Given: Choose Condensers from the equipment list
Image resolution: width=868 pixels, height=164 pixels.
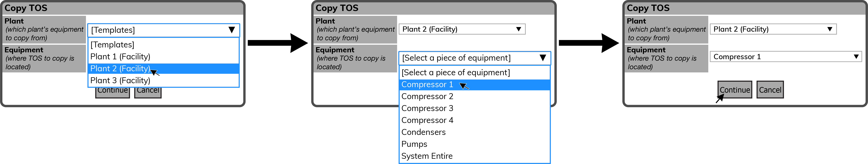Looking at the screenshot, I should click(x=474, y=132).
